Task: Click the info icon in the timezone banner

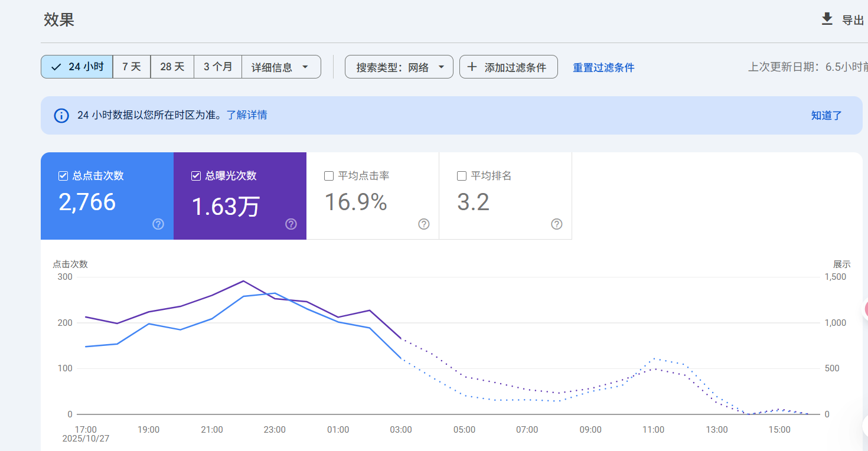Action: click(61, 115)
